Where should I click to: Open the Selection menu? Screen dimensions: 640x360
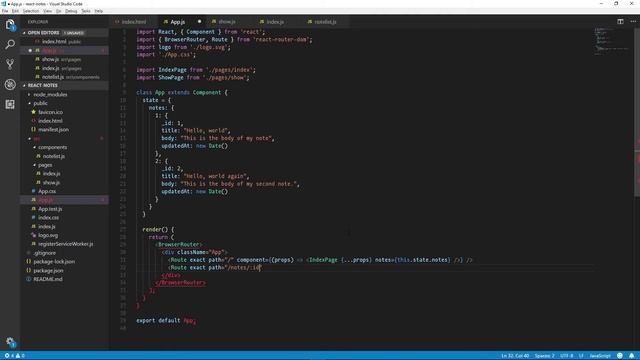click(31, 11)
